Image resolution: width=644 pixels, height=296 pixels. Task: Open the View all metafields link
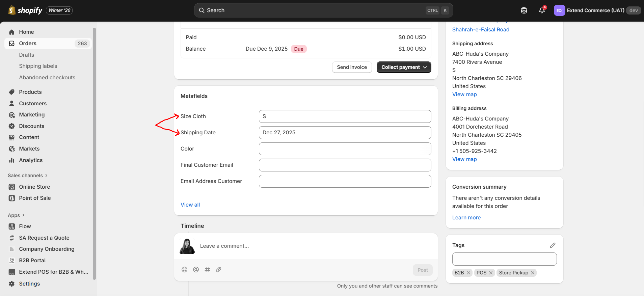(x=190, y=205)
